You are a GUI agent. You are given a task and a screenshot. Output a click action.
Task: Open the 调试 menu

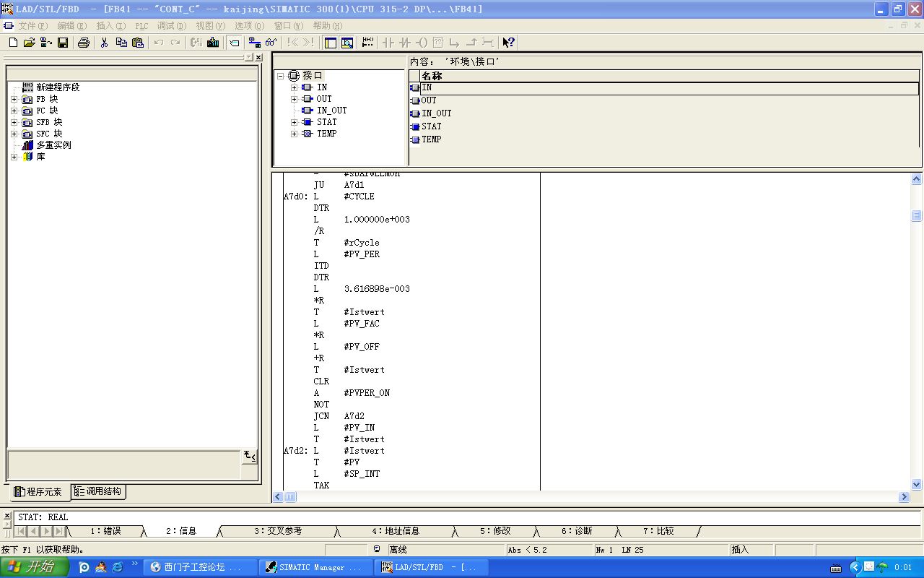(171, 26)
